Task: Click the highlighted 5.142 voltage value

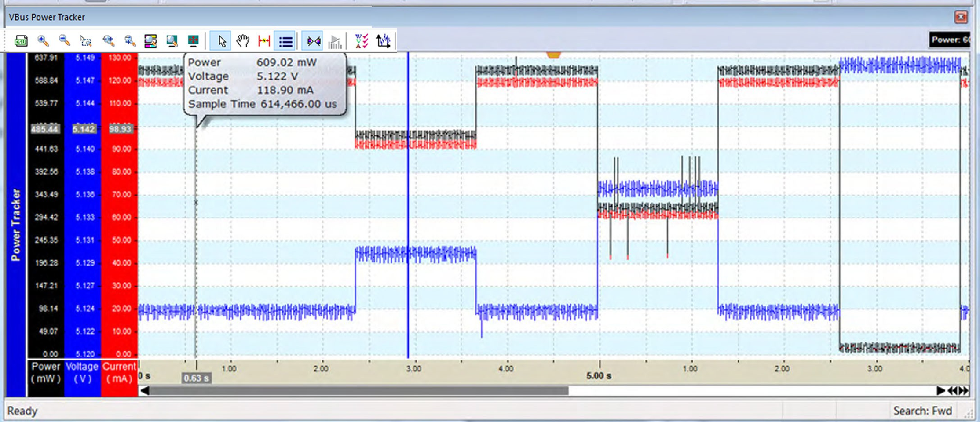Action: (x=84, y=129)
